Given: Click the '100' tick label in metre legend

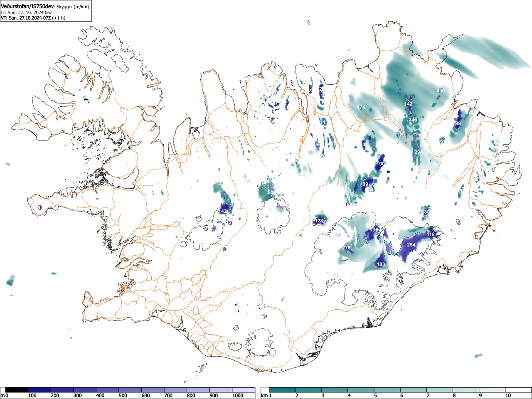Looking at the screenshot, I should (x=32, y=396).
